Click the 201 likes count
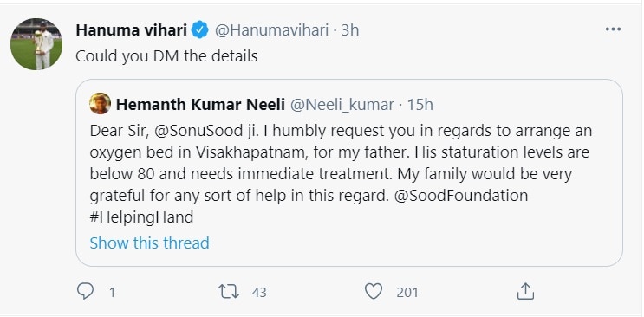644x317 pixels. (x=407, y=293)
